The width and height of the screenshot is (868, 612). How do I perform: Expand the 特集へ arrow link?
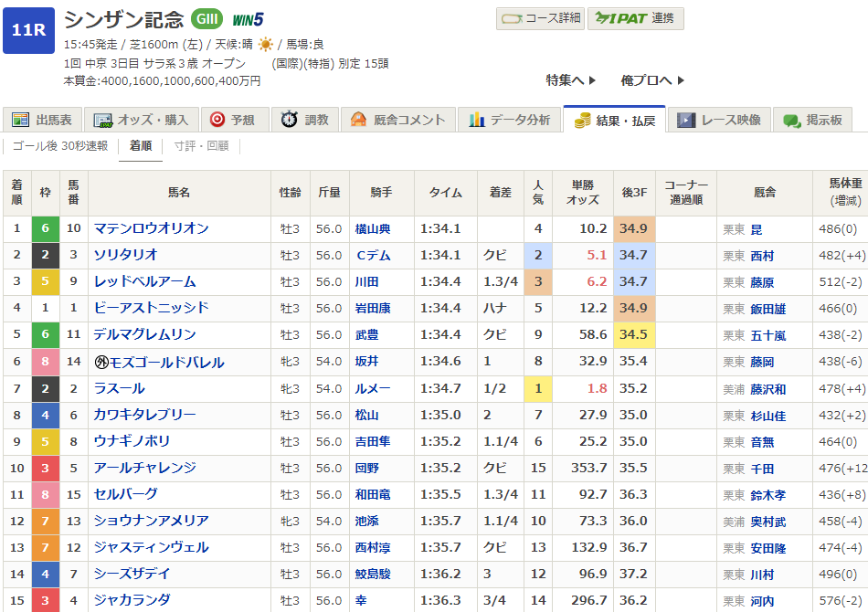coord(571,80)
